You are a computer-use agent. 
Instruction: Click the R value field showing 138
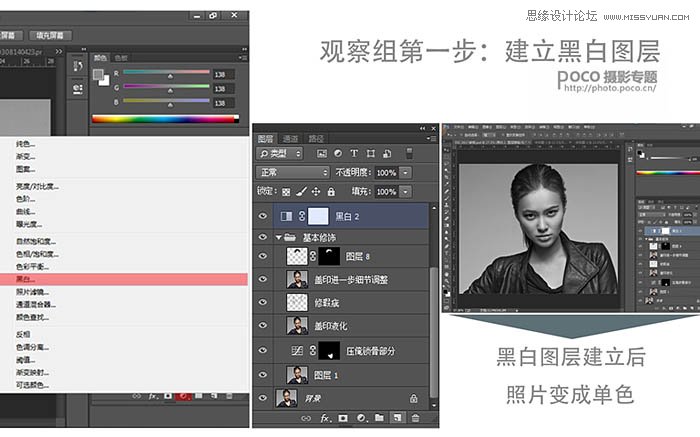[223, 75]
